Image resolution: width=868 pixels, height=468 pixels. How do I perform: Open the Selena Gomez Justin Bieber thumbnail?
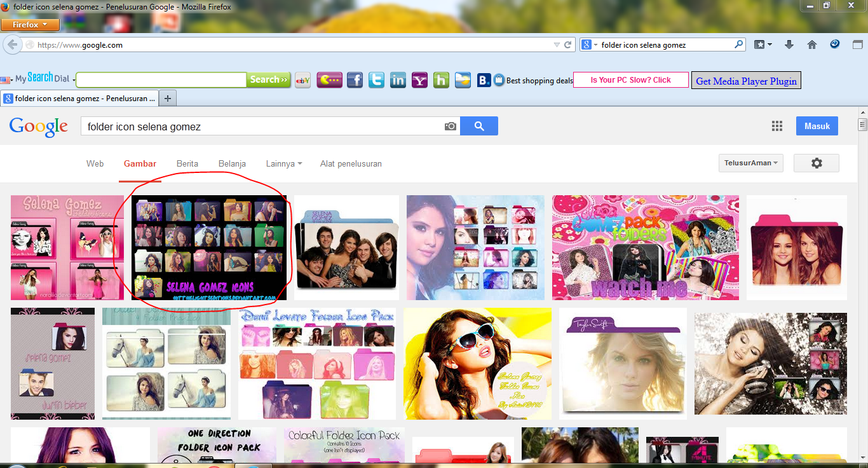point(53,364)
